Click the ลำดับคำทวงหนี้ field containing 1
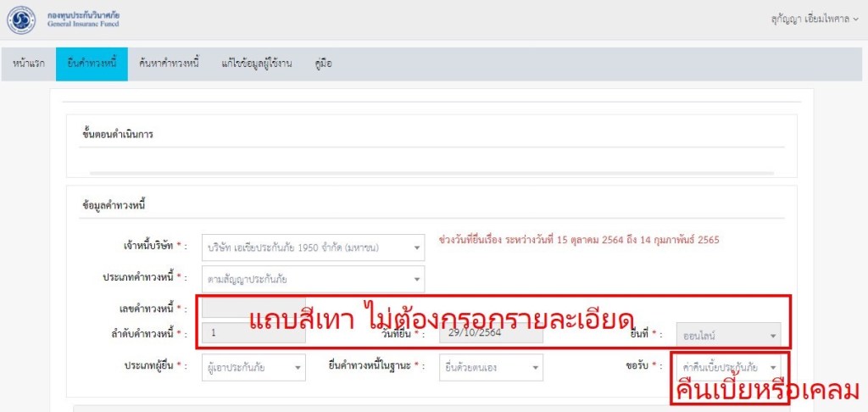This screenshot has width=868, height=412. (x=253, y=335)
